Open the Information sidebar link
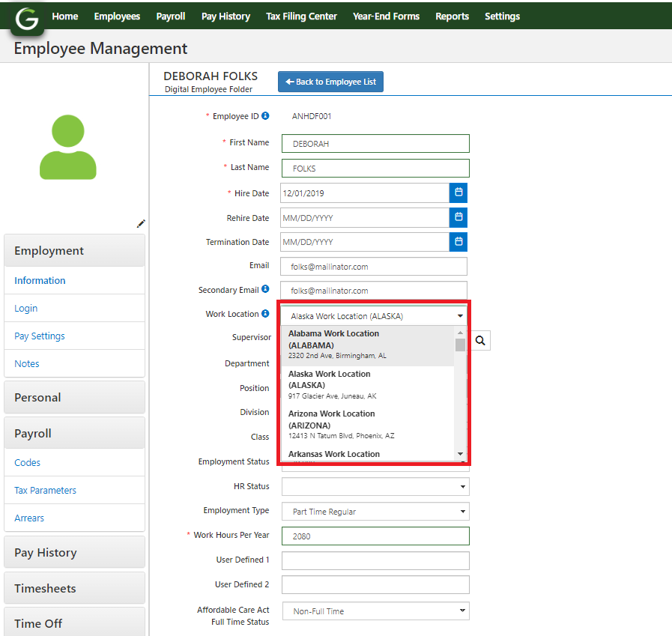Screen dimensions: 672x636 point(40,280)
